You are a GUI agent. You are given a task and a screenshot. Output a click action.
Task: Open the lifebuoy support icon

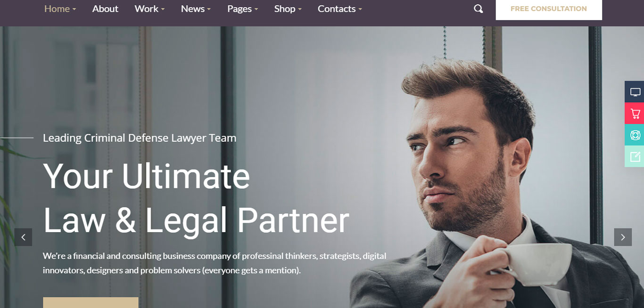tap(635, 135)
